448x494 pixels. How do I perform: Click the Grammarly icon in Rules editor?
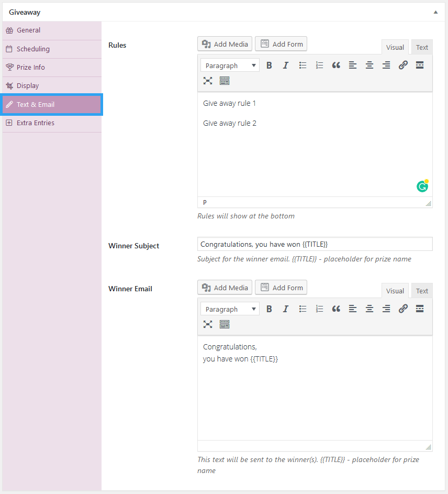pos(422,186)
